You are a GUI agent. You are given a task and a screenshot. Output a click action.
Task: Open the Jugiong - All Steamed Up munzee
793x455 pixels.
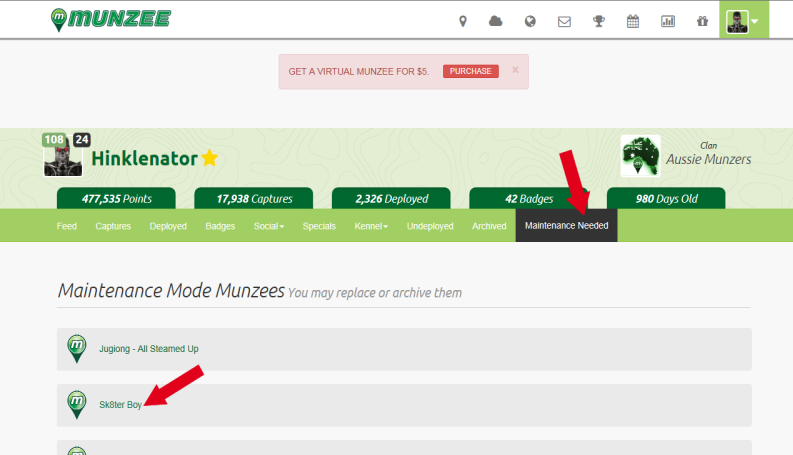coord(149,349)
